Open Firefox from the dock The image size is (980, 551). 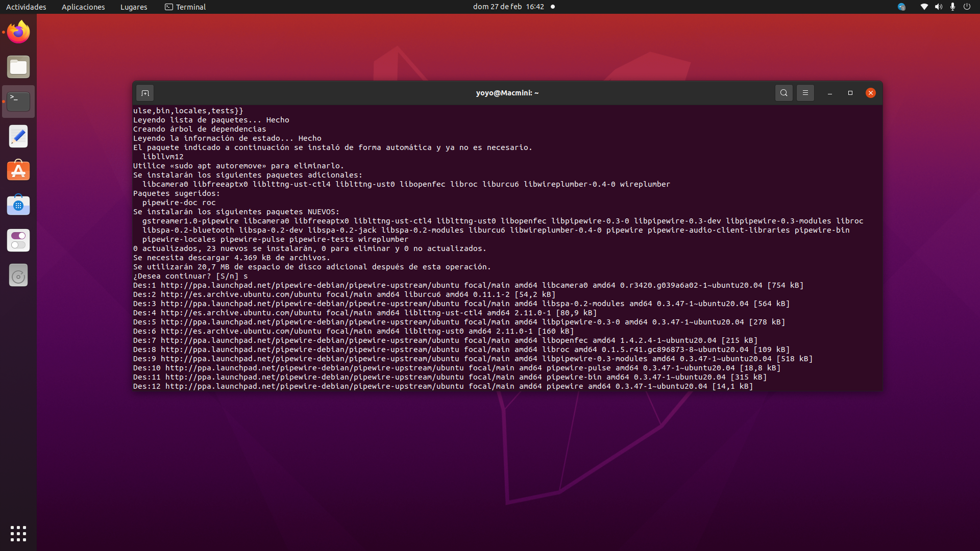tap(18, 32)
